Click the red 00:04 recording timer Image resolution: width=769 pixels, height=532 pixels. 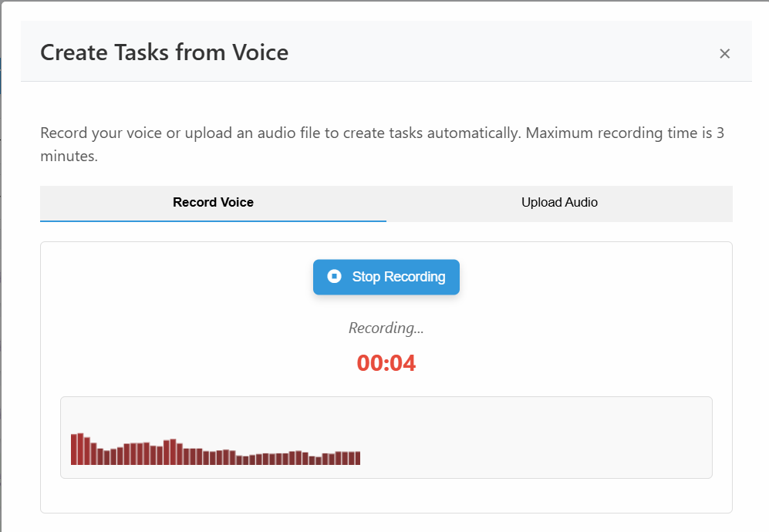(386, 363)
